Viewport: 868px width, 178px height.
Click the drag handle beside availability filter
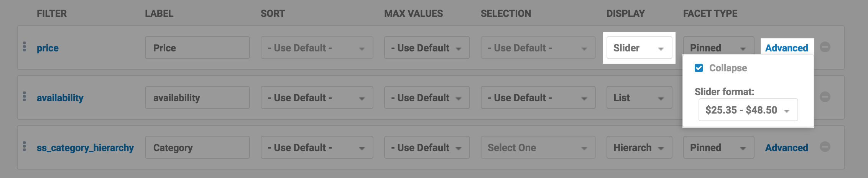tap(25, 97)
